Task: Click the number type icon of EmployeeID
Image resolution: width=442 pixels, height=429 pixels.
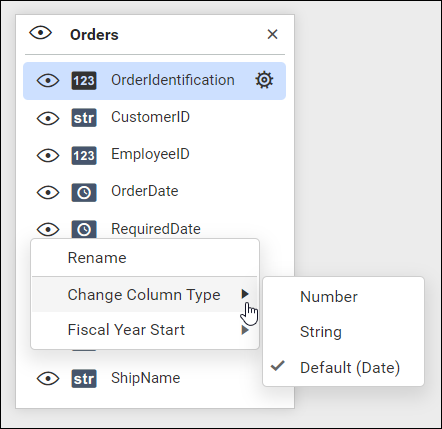Action: (x=84, y=155)
